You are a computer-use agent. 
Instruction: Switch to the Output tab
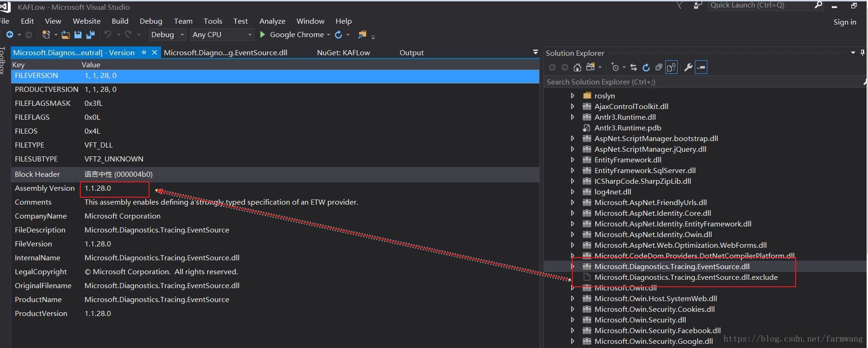click(411, 52)
